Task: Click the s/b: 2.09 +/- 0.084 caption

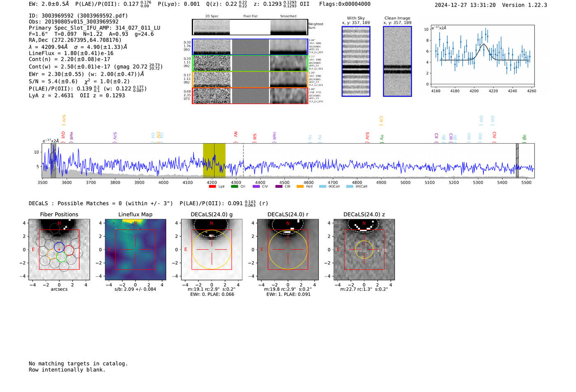Action: 135,289
